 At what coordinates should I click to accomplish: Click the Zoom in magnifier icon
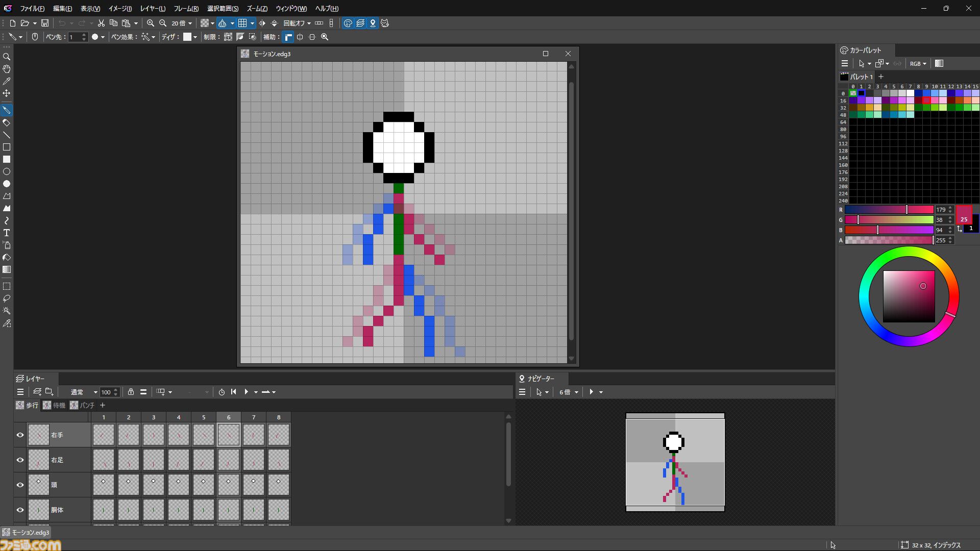[151, 23]
